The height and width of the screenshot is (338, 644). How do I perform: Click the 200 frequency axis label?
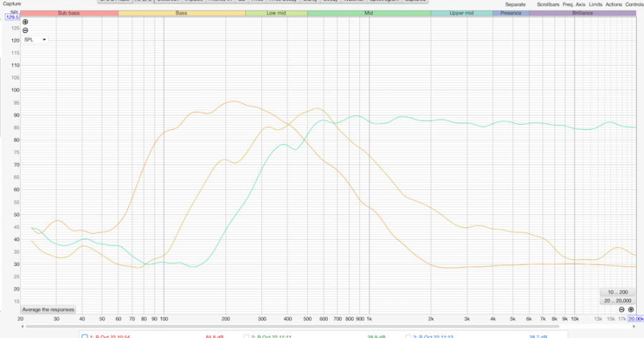(225, 319)
